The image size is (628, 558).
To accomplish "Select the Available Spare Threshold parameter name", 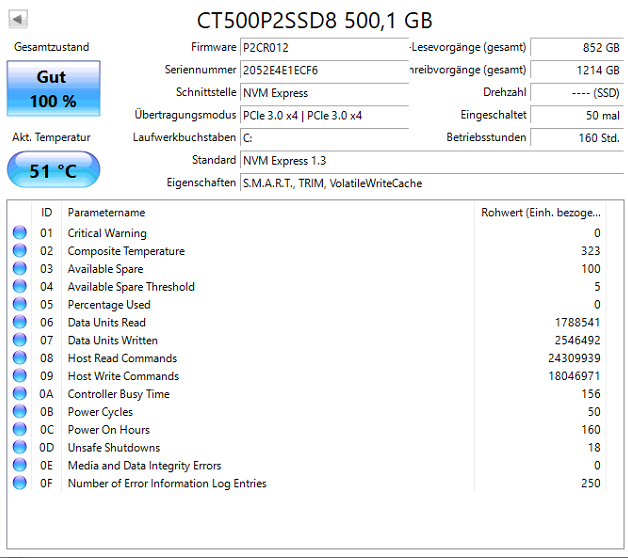I will 131,287.
